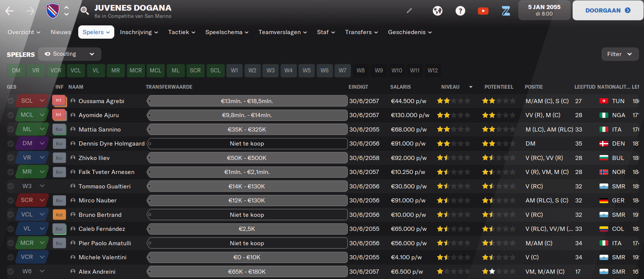644x279 pixels.
Task: Open the help question mark icon
Action: (x=460, y=11)
